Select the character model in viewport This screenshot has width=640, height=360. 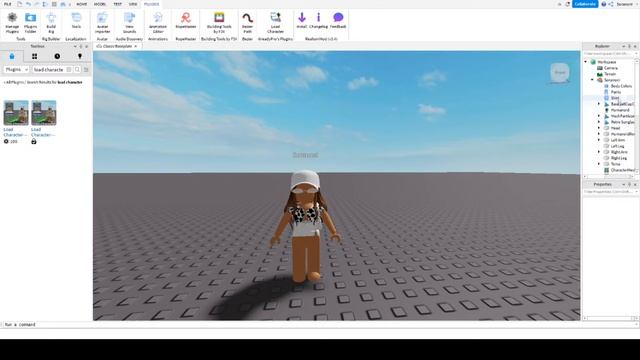click(305, 227)
